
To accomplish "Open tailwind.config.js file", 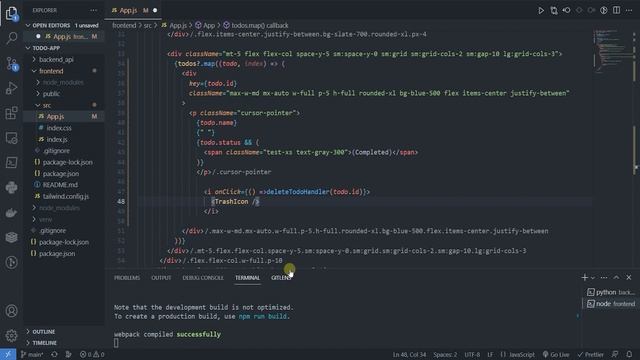I will tap(65, 196).
